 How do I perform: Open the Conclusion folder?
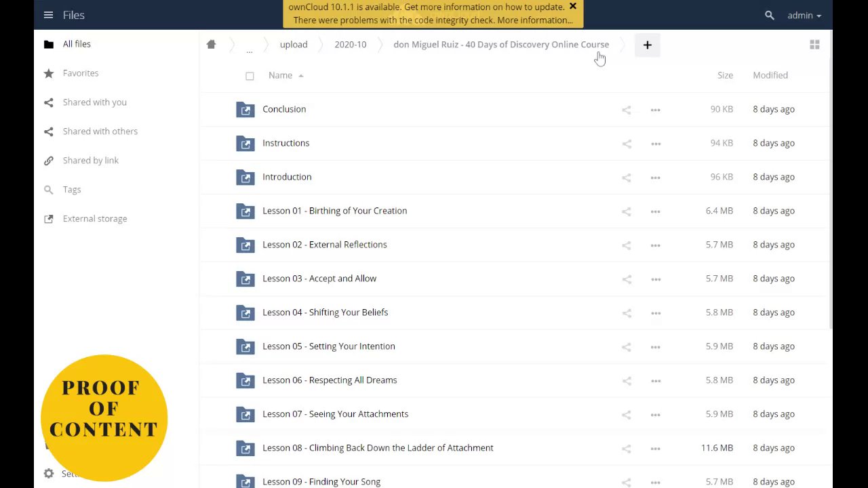coord(284,109)
